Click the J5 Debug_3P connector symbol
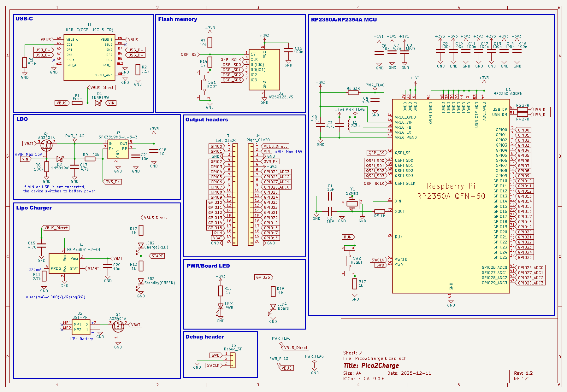This screenshot has width=567, height=392. (x=233, y=360)
